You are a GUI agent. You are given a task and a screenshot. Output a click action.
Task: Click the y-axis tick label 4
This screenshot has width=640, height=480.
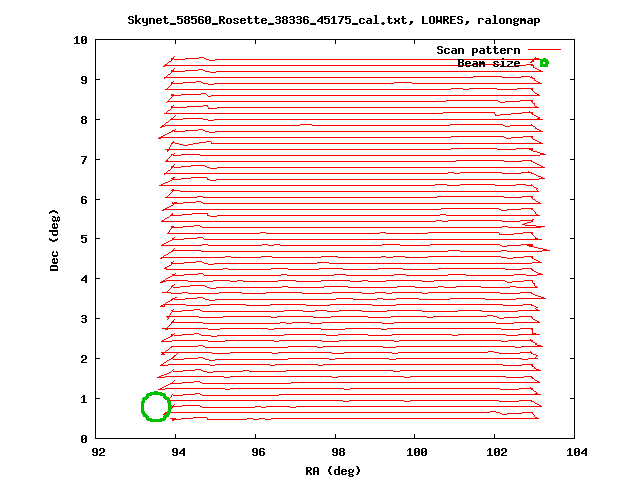click(x=84, y=279)
